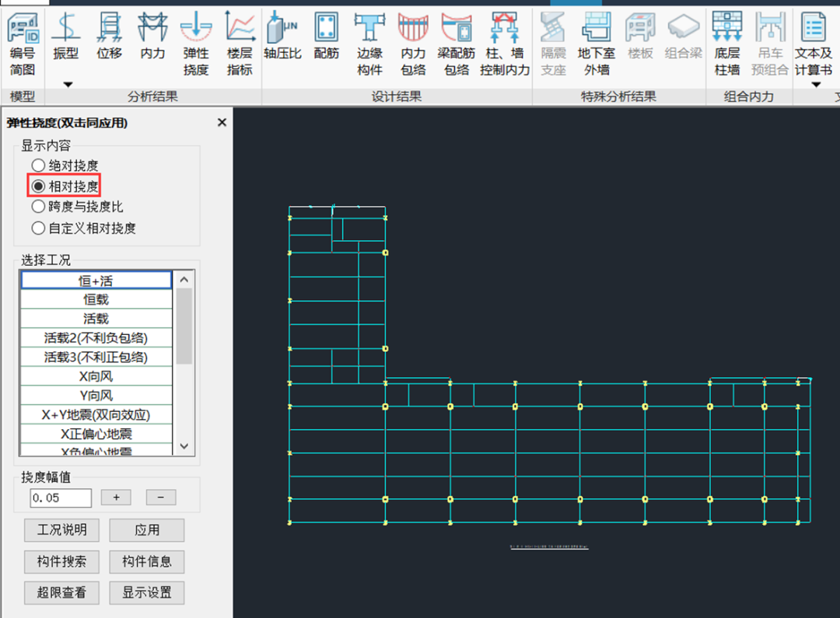The width and height of the screenshot is (840, 618).
Task: Choose 活载3(不利正包络) load case
Action: coord(96,358)
